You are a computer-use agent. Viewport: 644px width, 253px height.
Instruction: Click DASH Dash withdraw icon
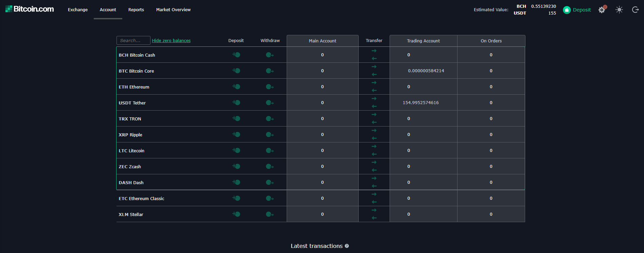coord(270,182)
